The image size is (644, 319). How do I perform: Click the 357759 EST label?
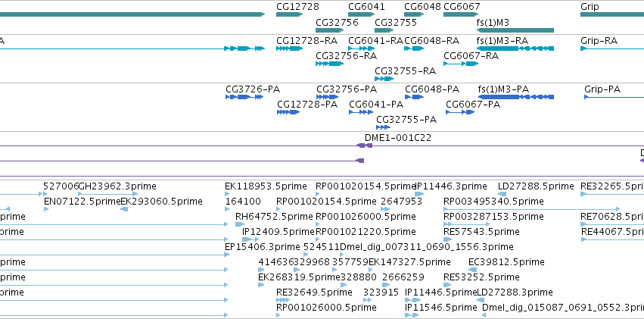point(350,262)
